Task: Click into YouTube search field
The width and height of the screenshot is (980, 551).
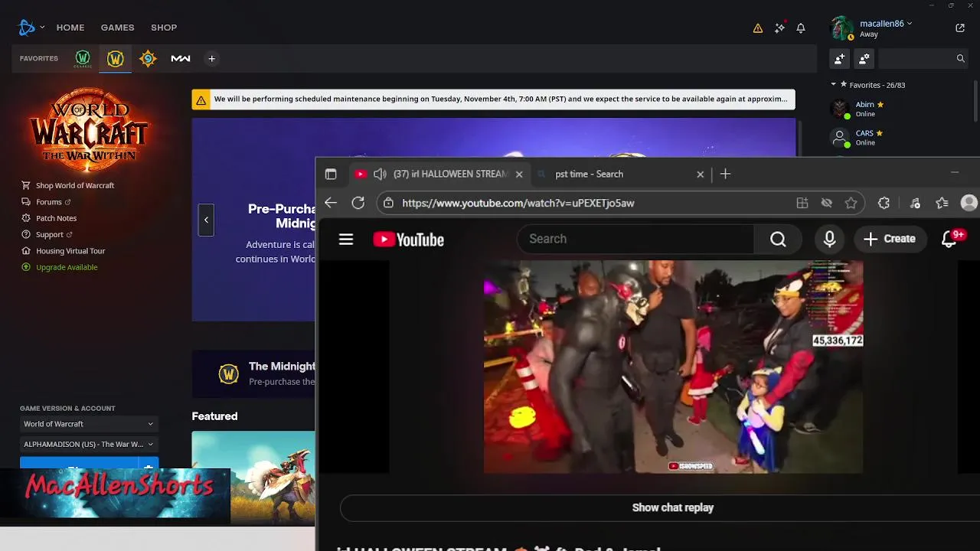Action: point(635,240)
